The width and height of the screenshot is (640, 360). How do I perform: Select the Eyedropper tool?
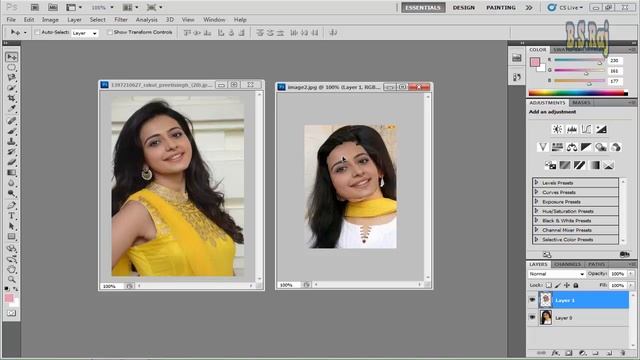[11, 109]
